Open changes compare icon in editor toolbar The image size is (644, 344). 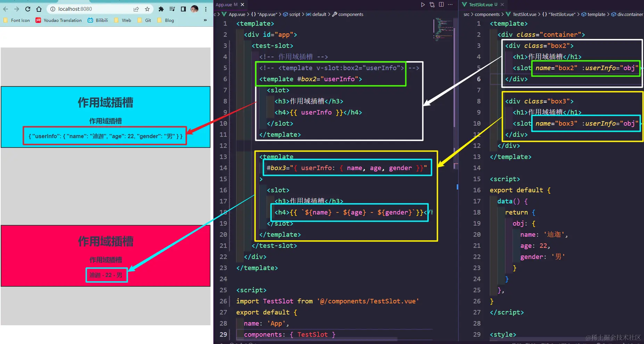point(432,5)
